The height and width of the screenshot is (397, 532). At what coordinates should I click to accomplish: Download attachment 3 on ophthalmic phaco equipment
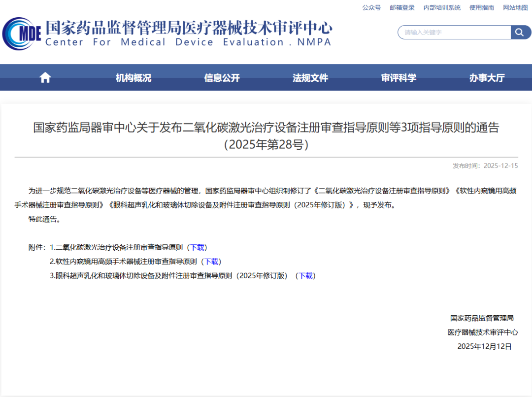(x=305, y=276)
